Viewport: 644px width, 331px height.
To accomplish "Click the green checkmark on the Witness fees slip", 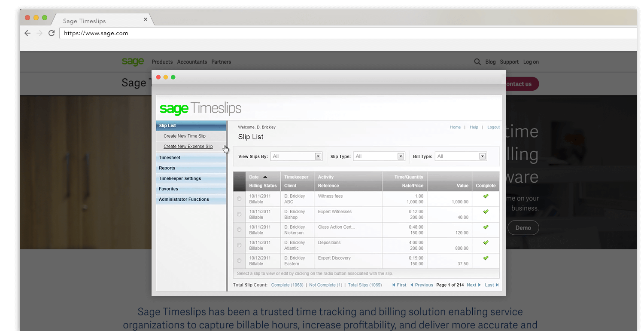I will 486,196.
